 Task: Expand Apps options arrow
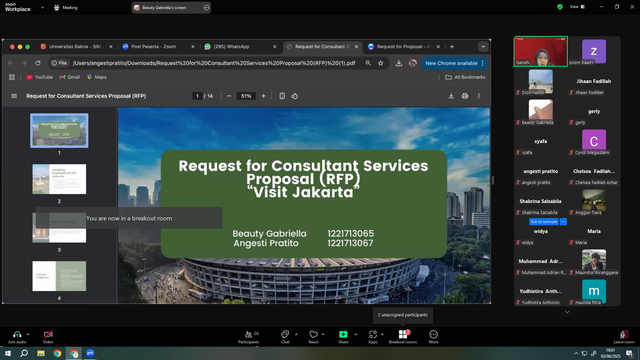click(x=382, y=334)
